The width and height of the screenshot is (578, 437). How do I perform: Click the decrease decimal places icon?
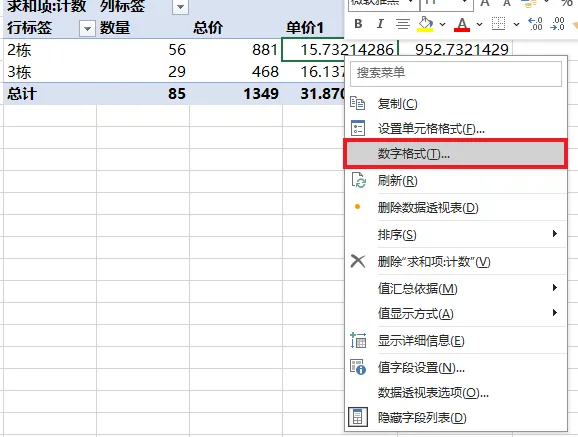tap(557, 24)
